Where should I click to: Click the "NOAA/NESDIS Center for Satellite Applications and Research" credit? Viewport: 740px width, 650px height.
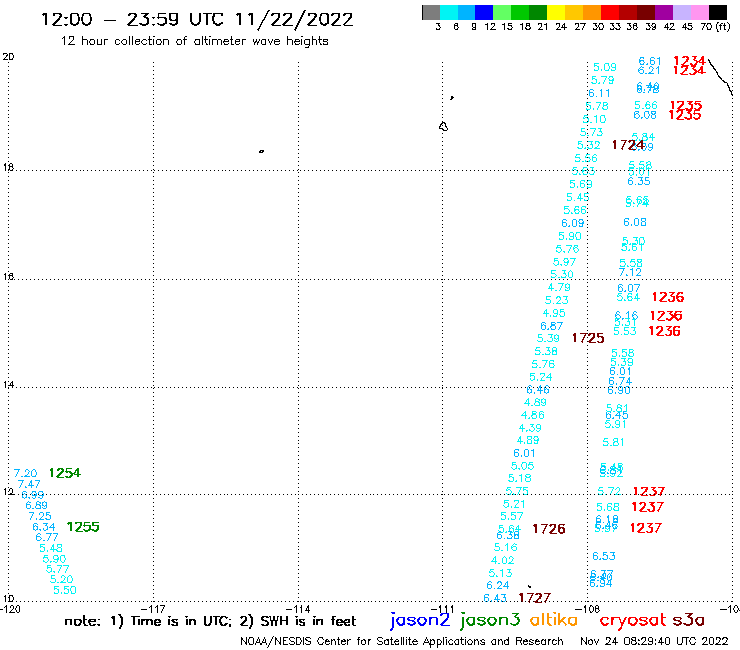tap(402, 641)
